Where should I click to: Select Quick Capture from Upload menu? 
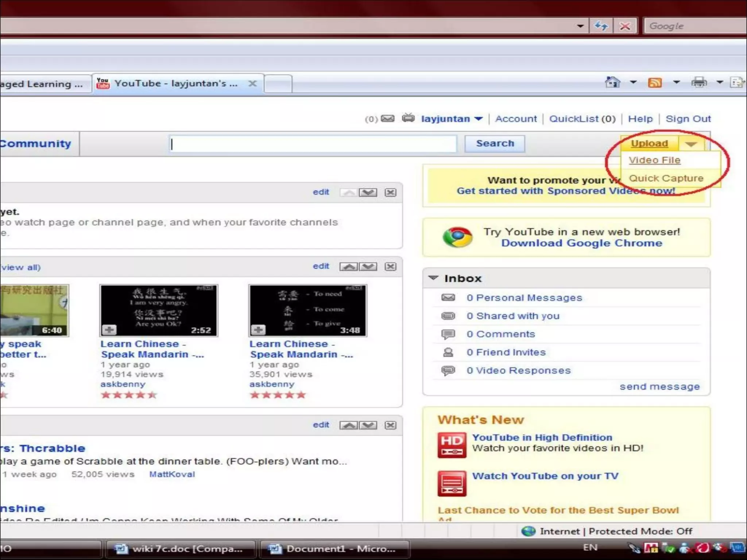[666, 178]
